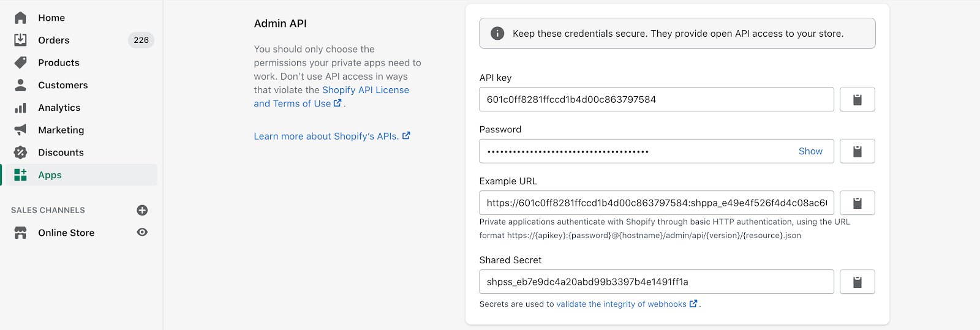This screenshot has width=980, height=330.
Task: Open Shopify API License and Terms link
Action: [x=365, y=90]
